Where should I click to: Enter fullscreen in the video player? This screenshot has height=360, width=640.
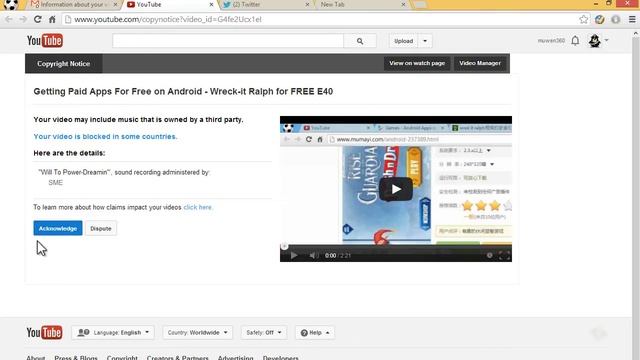coord(504,256)
